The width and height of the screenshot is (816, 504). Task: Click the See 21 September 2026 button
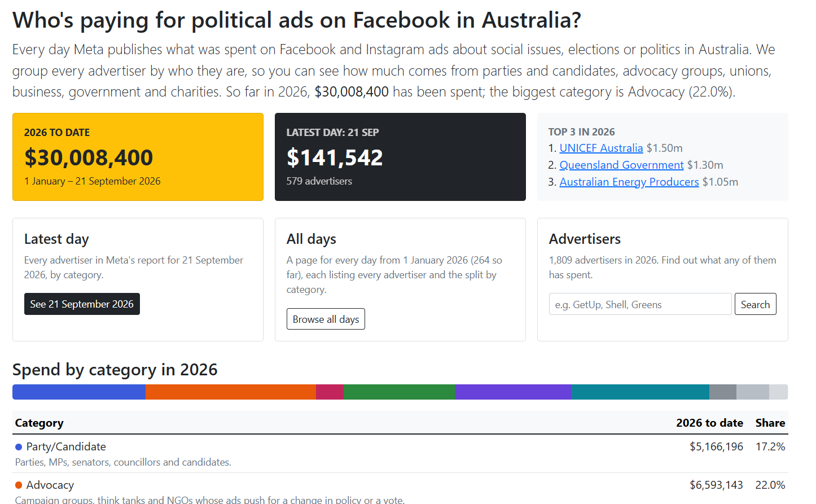82,304
